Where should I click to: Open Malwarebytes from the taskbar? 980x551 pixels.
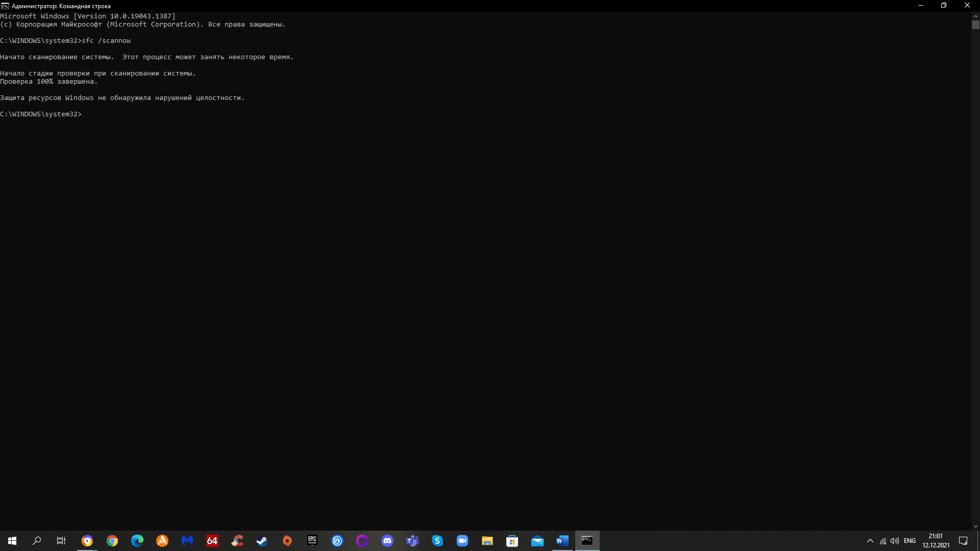tap(187, 541)
